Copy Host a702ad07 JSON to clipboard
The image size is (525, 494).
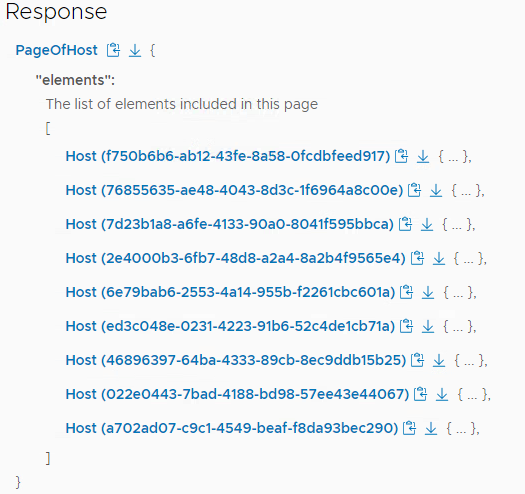[409, 428]
